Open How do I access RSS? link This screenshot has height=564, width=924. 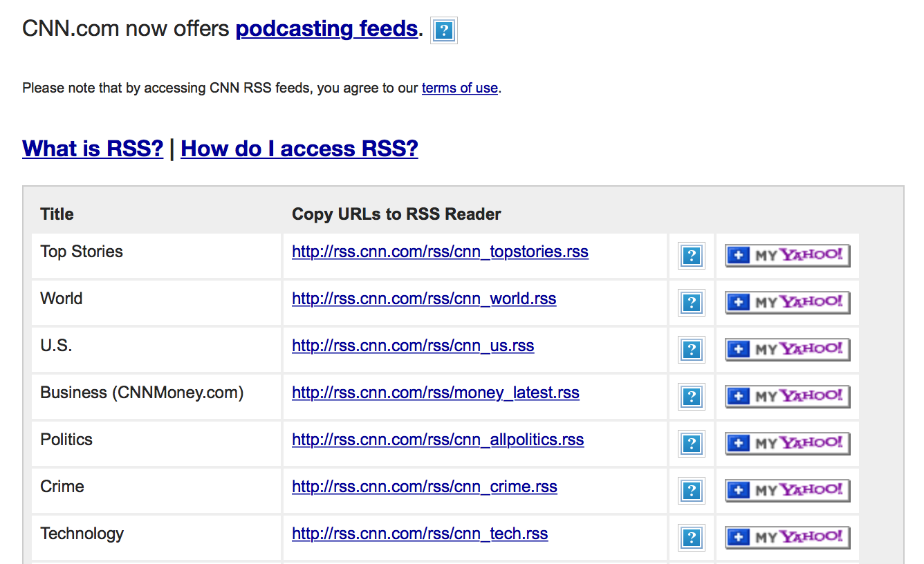[x=299, y=149]
